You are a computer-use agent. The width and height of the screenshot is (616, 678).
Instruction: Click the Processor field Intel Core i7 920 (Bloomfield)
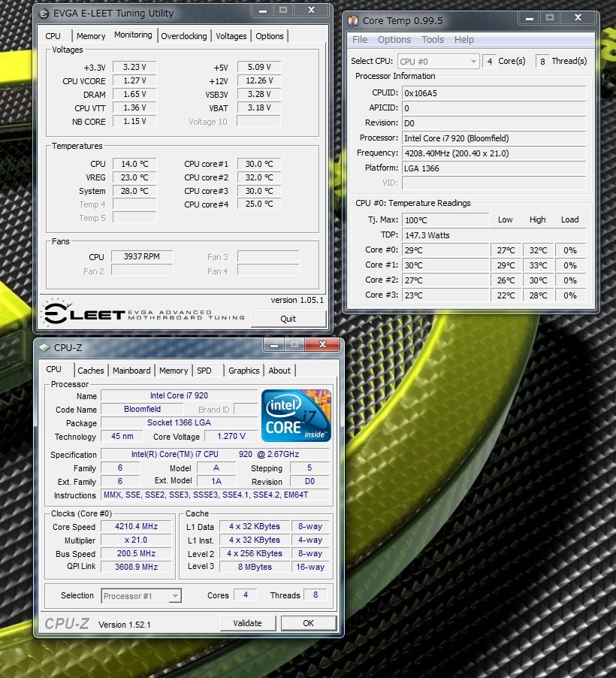coord(494,138)
